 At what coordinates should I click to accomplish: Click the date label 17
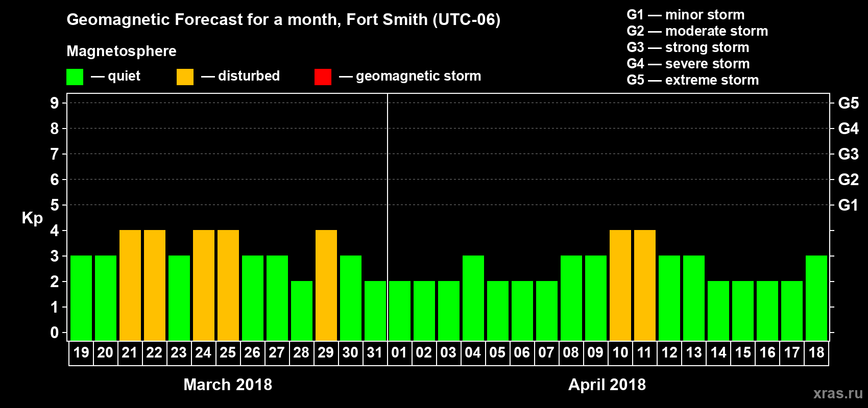point(792,352)
